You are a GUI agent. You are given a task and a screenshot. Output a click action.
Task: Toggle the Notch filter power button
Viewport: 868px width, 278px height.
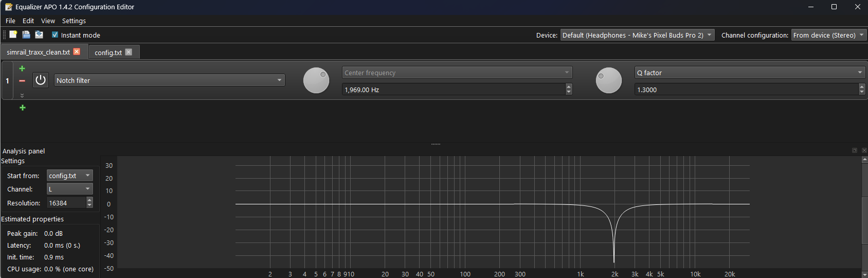(x=41, y=80)
